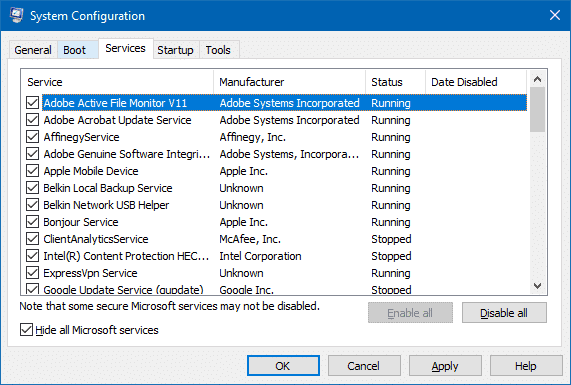This screenshot has width=571, height=385.
Task: Uncheck Belkin Network USB Helper
Action: (x=32, y=205)
